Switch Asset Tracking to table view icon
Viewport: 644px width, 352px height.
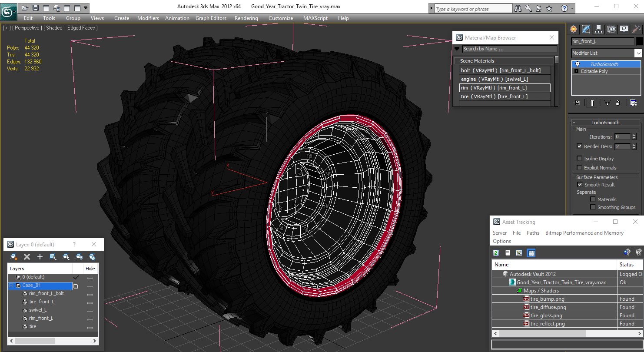(531, 253)
